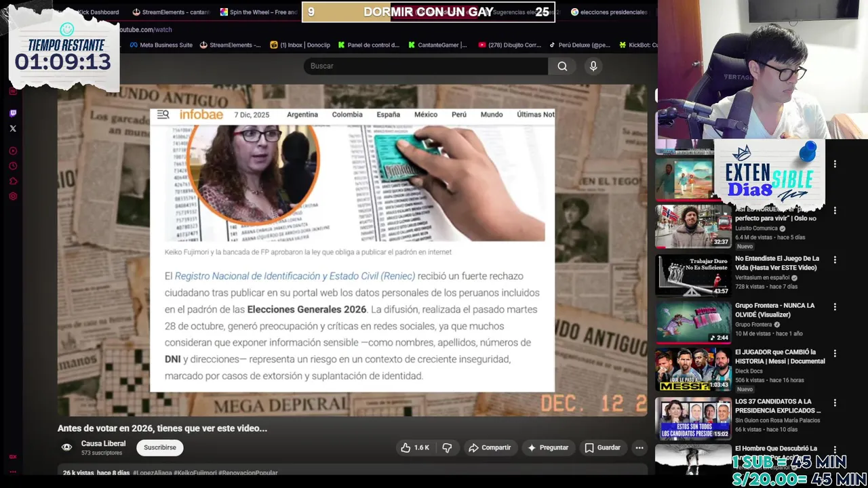868x488 pixels.
Task: Open Meta Business Suite bookmark
Action: pos(160,45)
